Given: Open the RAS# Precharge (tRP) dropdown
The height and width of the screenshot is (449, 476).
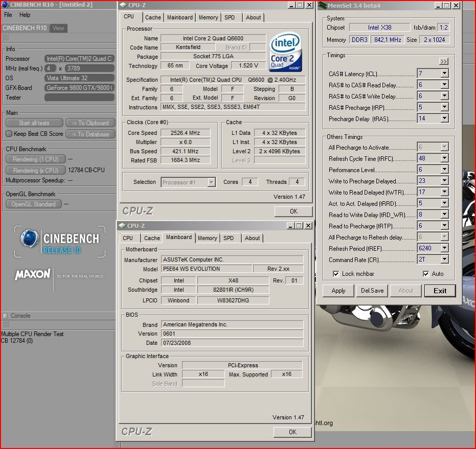Looking at the screenshot, I should (444, 107).
